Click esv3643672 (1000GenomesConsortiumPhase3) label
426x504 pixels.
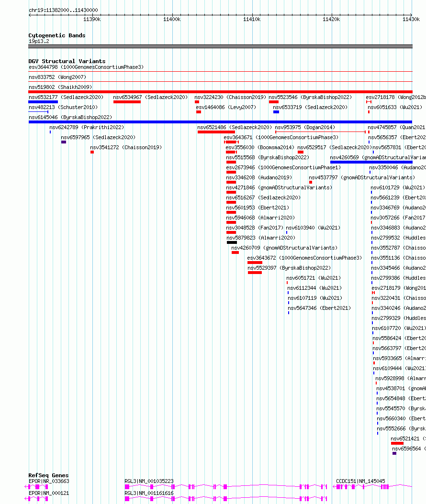[x=304, y=258]
